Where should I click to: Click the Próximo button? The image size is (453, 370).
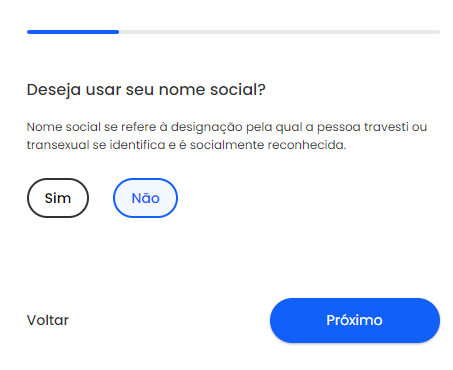tap(355, 320)
